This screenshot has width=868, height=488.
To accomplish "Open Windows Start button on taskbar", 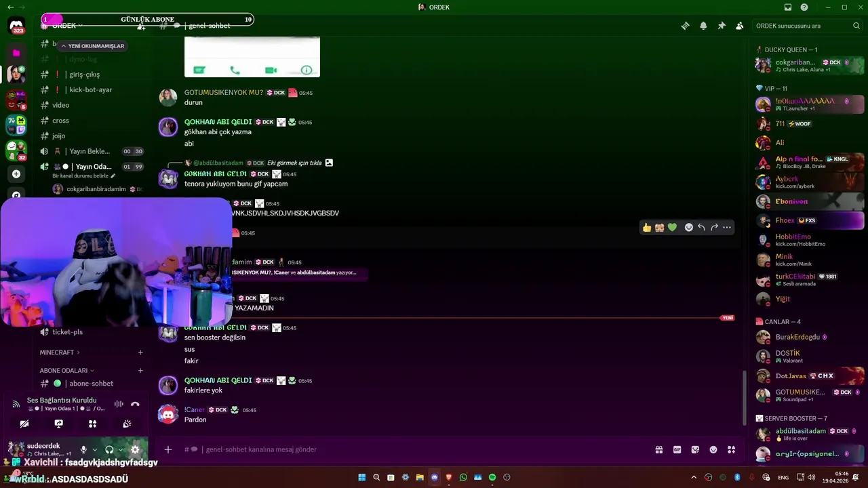I will click(361, 477).
